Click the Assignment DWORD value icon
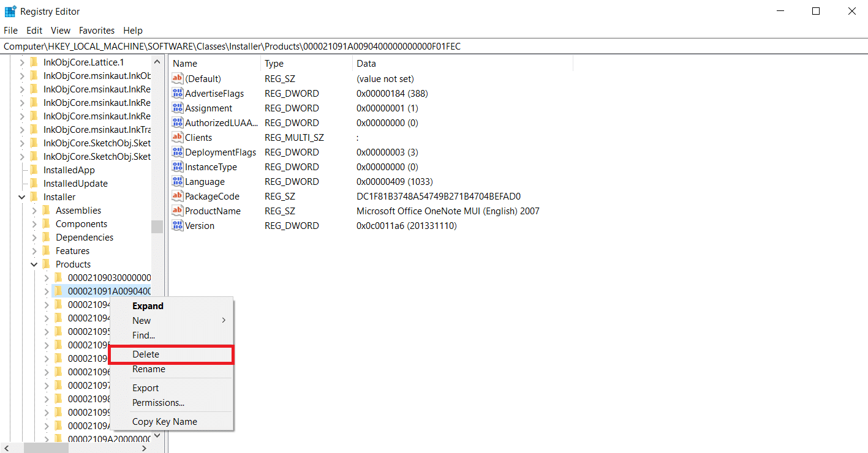The width and height of the screenshot is (868, 453). [178, 108]
